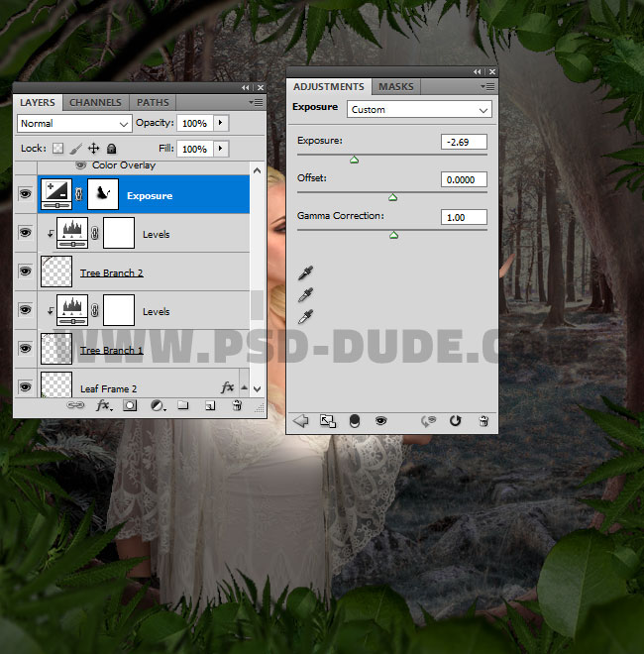Create a new layer
The height and width of the screenshot is (654, 644).
point(210,405)
